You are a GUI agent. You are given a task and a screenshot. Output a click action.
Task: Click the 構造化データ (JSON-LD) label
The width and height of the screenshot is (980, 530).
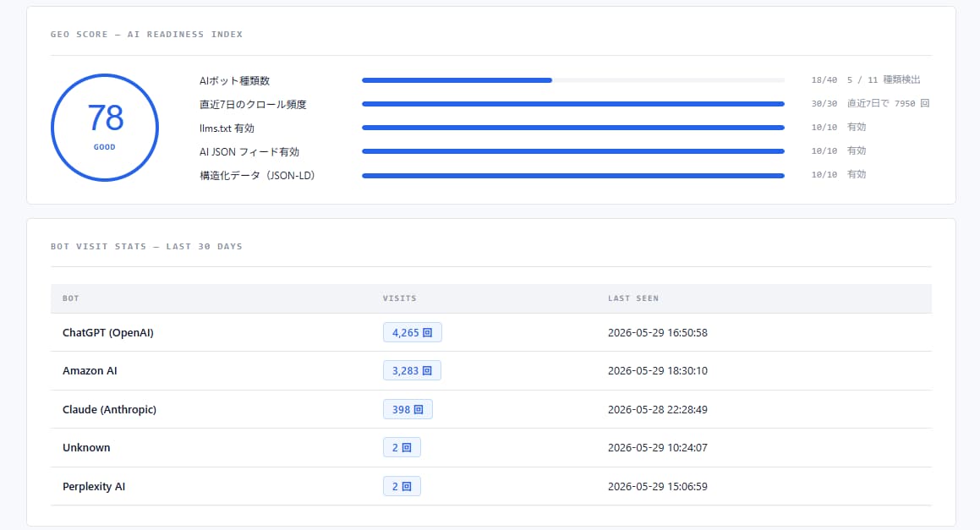[257, 176]
